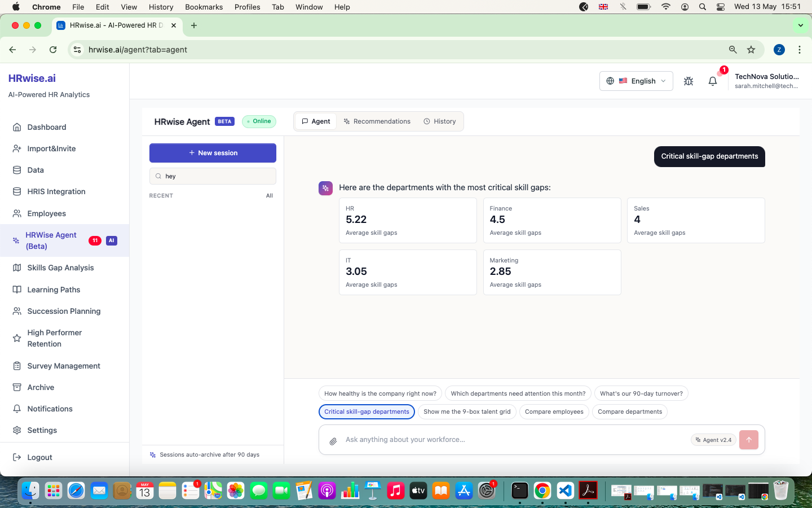812x508 pixels.
Task: Open Finder from the Dock
Action: tap(30, 491)
